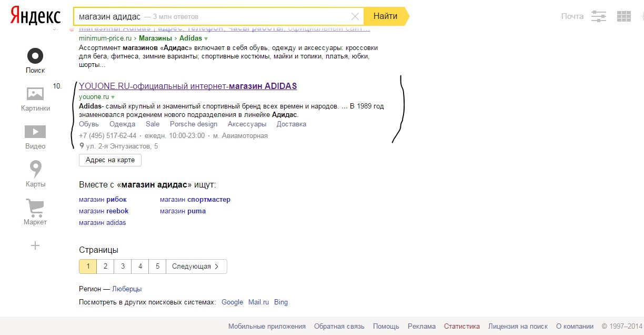Screen dimensions: 644x335
Task: Open Помощь footer link
Action: point(386,327)
